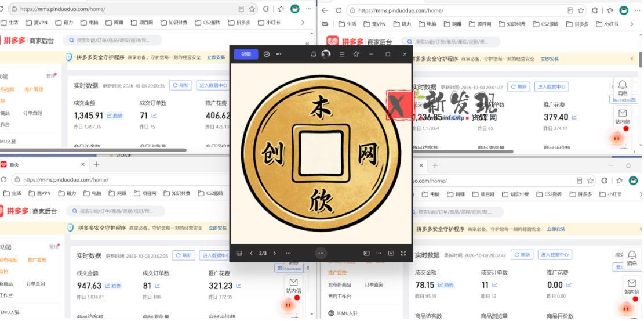The height and width of the screenshot is (321, 644).
Task: Click the blue 编辑 edit button
Action: pyautogui.click(x=246, y=54)
